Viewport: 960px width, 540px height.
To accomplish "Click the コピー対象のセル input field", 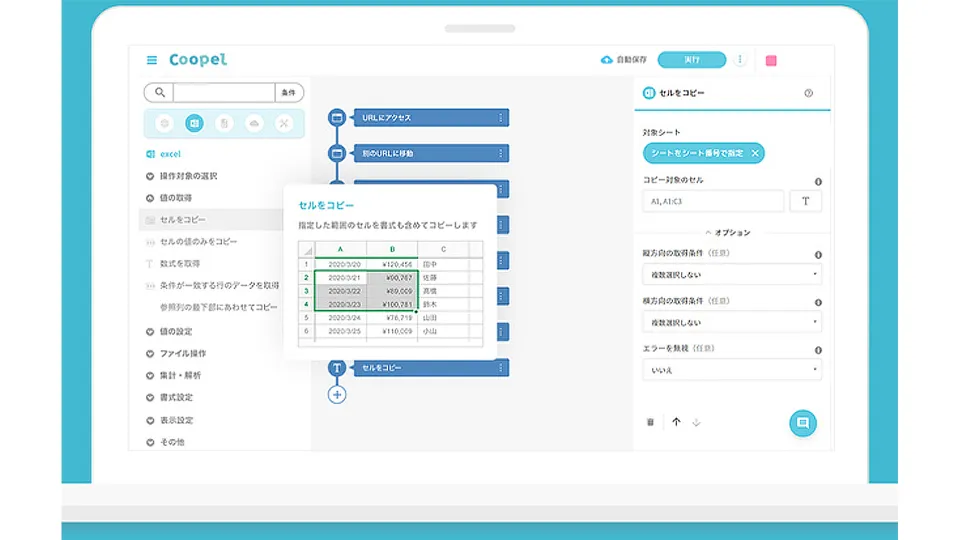I will tap(713, 201).
